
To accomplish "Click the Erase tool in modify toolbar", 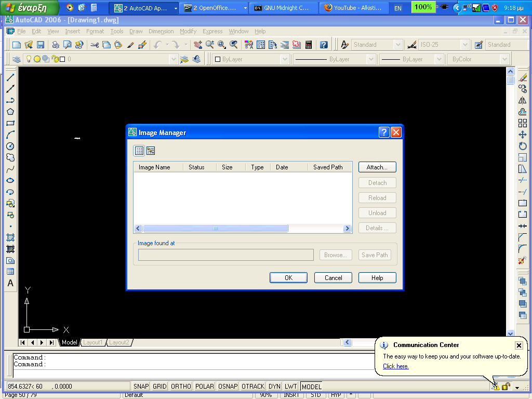I will tap(523, 78).
